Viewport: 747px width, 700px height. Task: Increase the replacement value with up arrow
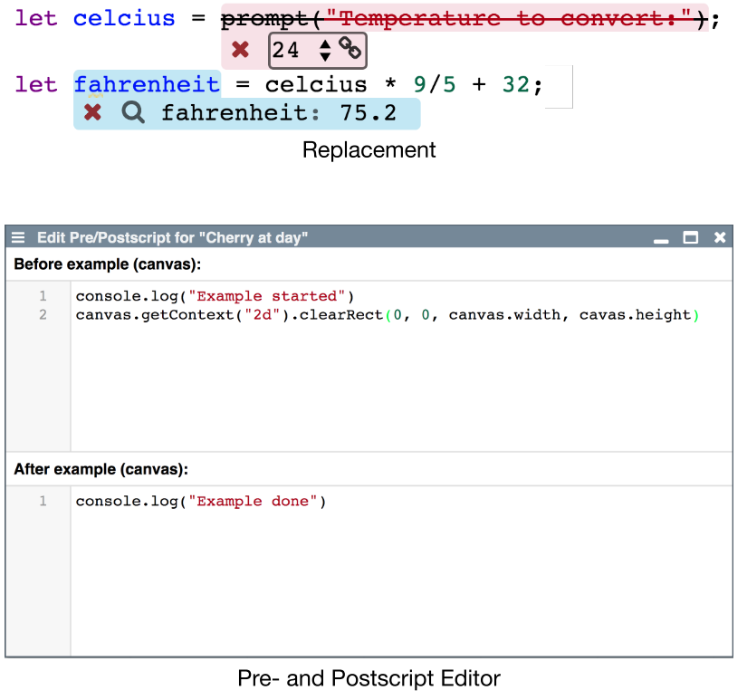pos(325,43)
